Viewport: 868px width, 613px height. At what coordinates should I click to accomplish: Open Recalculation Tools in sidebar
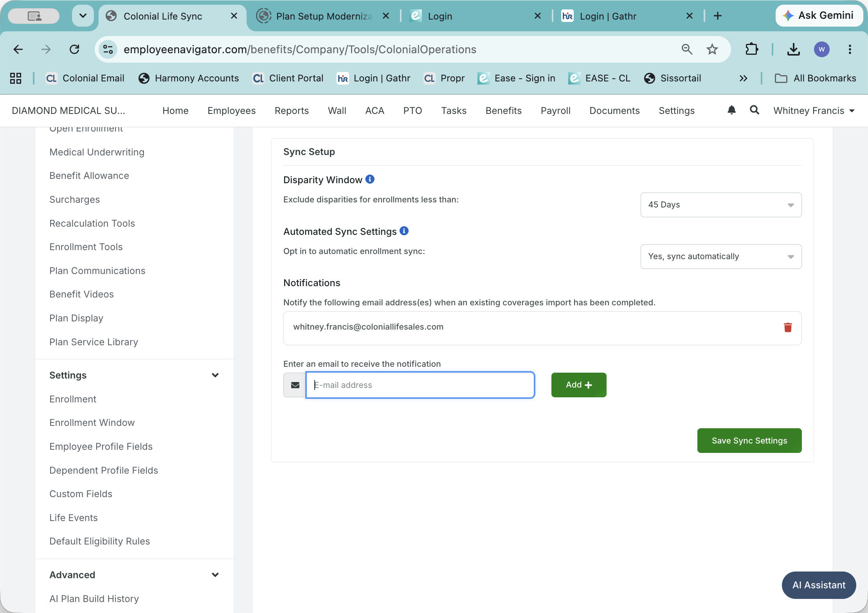click(x=92, y=224)
